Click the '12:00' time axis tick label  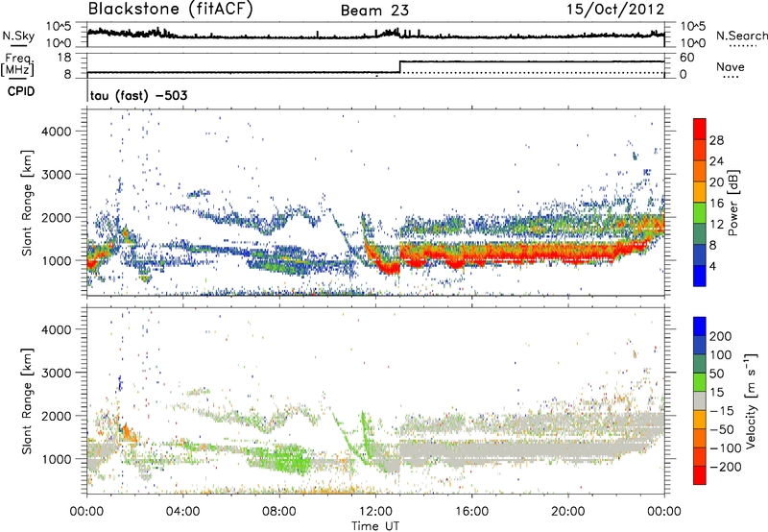pyautogui.click(x=375, y=512)
